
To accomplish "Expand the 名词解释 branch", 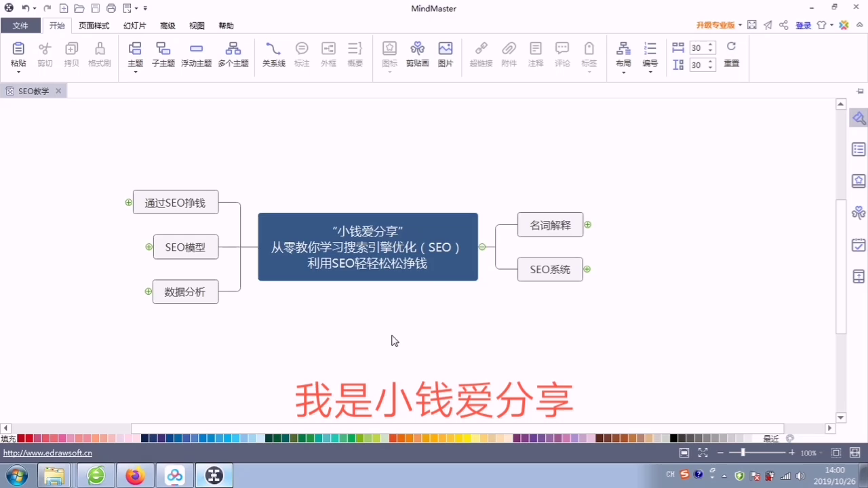I will 588,224.
